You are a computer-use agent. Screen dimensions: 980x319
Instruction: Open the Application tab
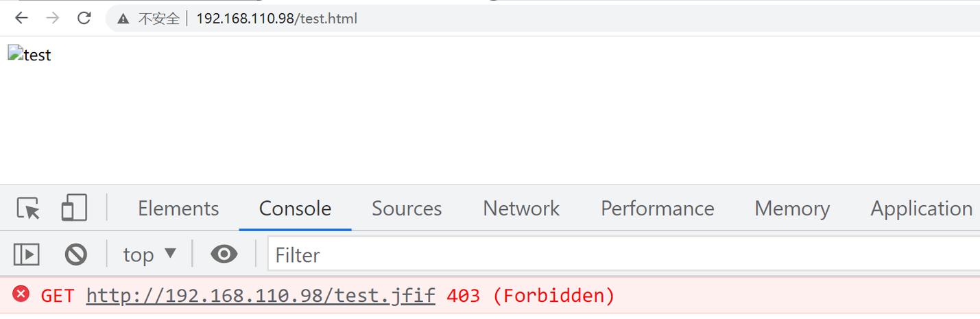[922, 209]
